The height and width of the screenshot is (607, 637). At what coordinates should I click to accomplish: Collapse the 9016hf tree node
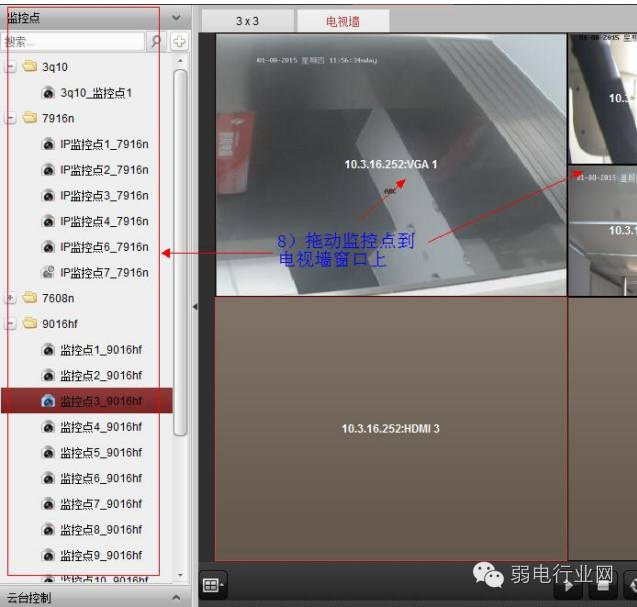11,324
